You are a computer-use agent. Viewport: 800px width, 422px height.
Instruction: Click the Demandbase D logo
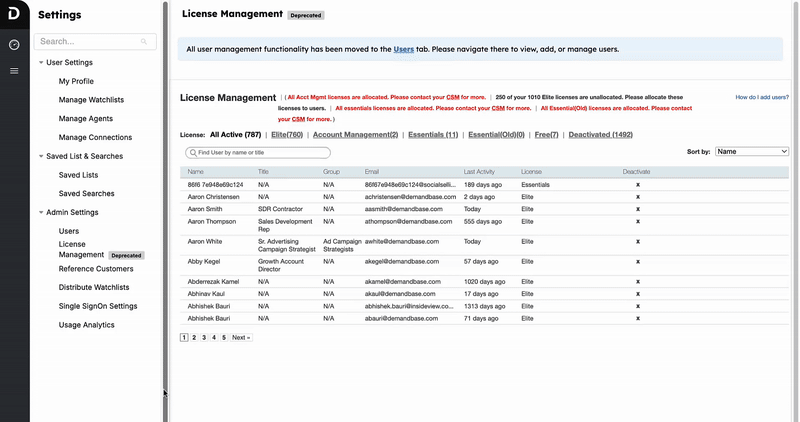pos(14,12)
